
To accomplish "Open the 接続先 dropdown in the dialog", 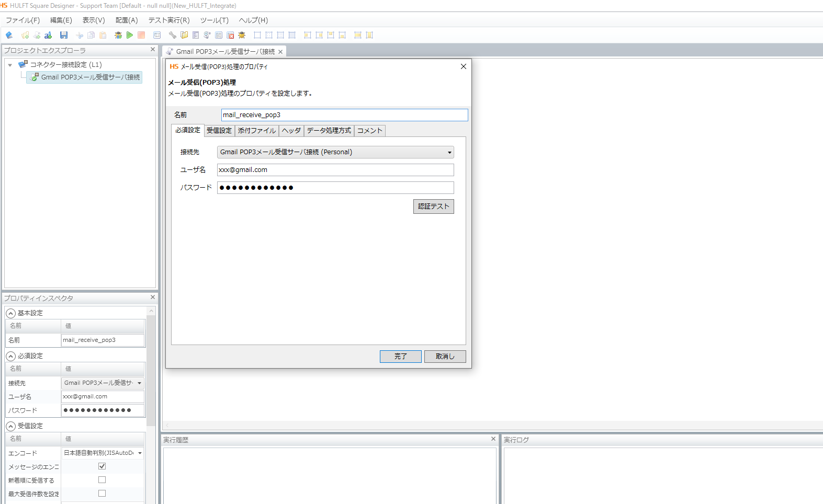I will 335,152.
